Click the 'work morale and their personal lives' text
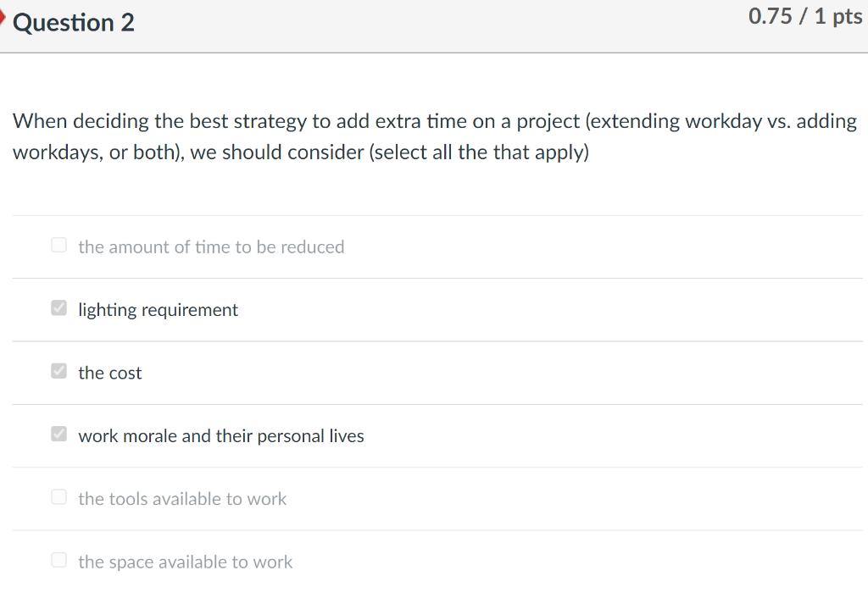 point(221,436)
